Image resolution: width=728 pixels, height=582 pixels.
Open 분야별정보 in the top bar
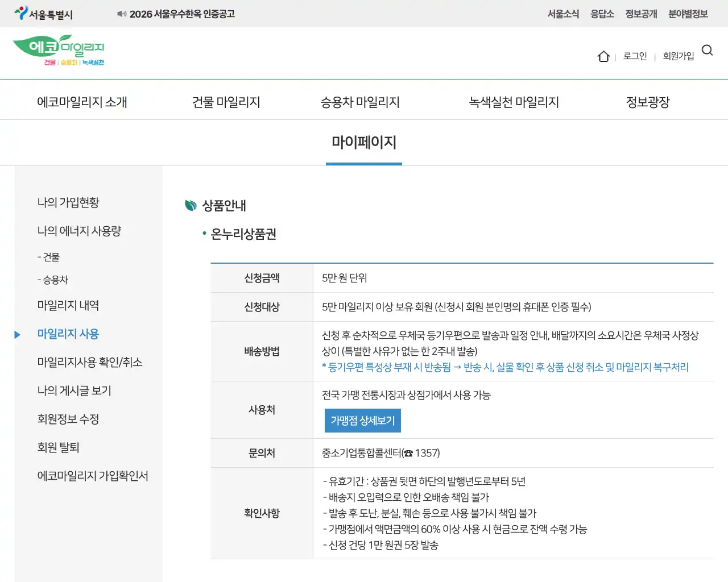pyautogui.click(x=688, y=14)
